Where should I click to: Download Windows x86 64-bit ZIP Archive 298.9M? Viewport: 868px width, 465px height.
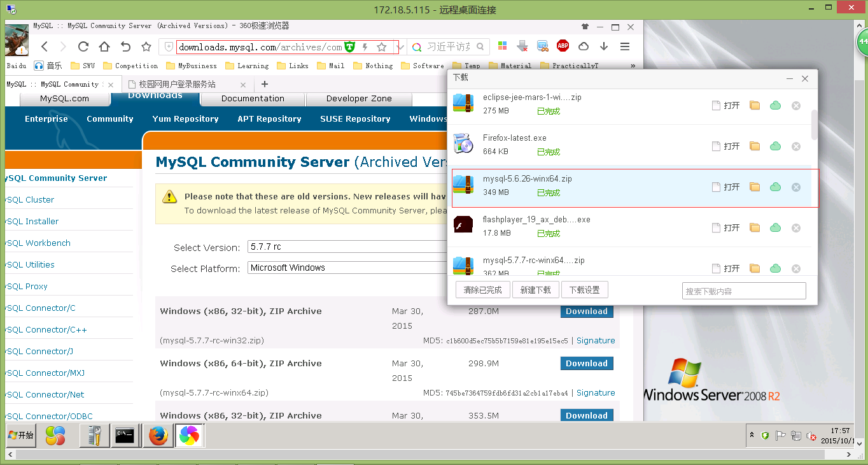pyautogui.click(x=587, y=364)
